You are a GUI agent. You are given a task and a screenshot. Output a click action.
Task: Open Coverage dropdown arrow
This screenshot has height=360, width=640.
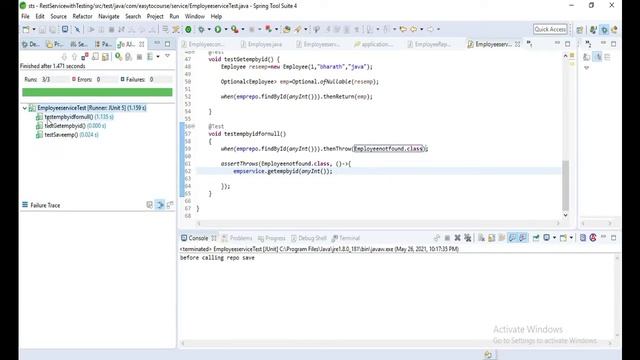click(243, 29)
